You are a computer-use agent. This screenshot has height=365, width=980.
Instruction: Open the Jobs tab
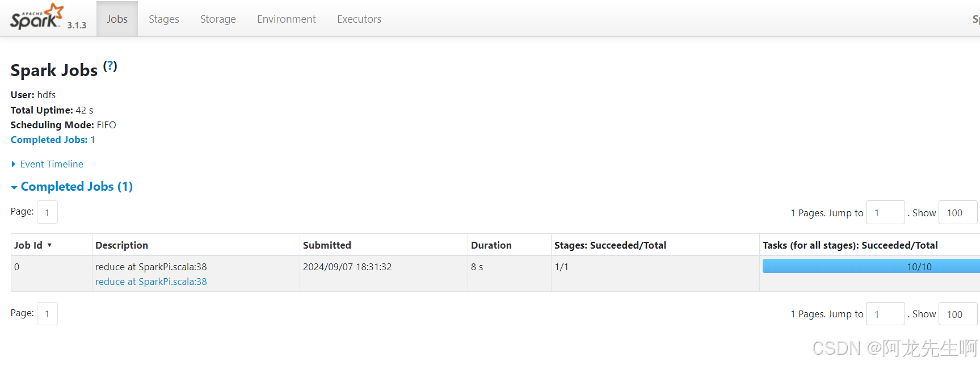(x=117, y=19)
